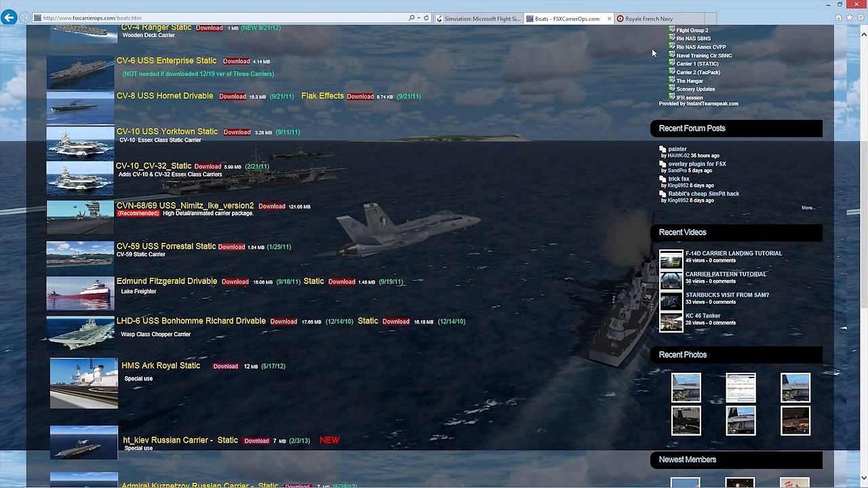Click the IFR session channel icon
868x488 pixels.
tap(671, 97)
